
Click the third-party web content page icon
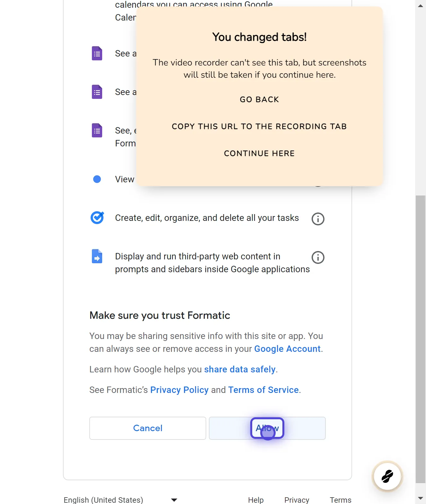(97, 256)
